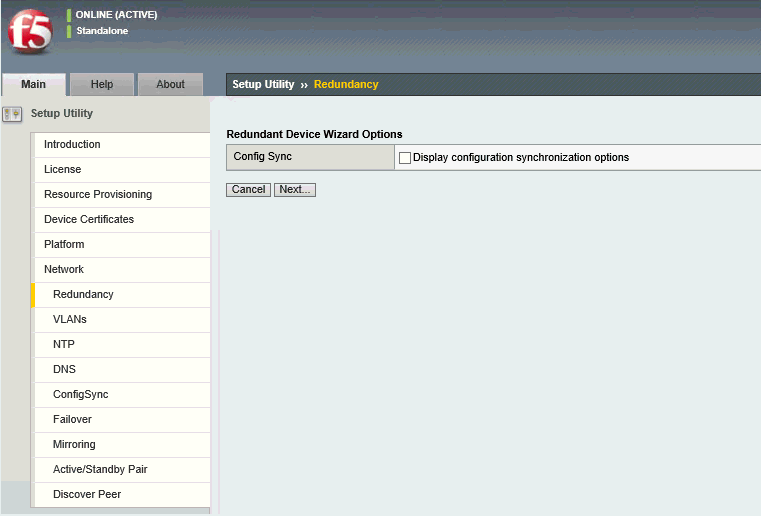Switch to the Help tab
761x516 pixels.
point(102,85)
